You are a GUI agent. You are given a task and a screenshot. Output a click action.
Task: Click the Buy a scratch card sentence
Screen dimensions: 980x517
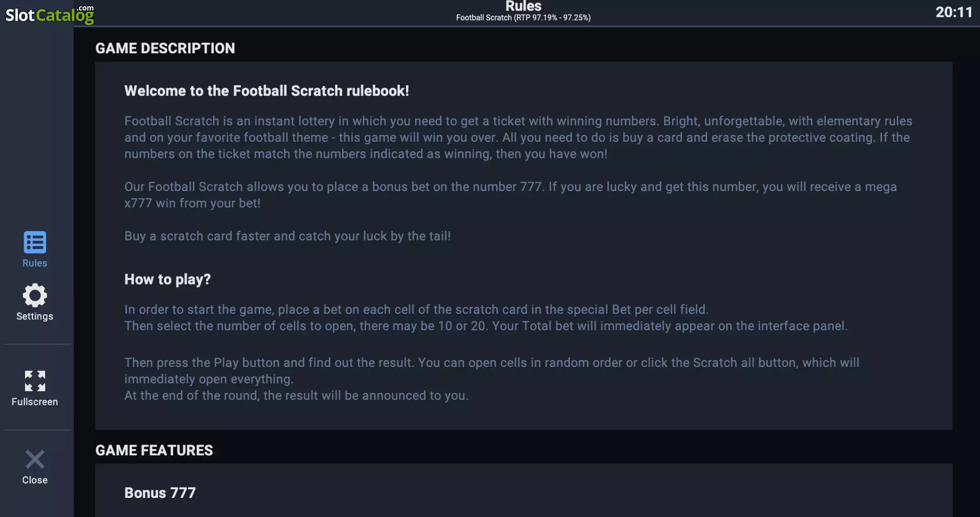tap(288, 236)
